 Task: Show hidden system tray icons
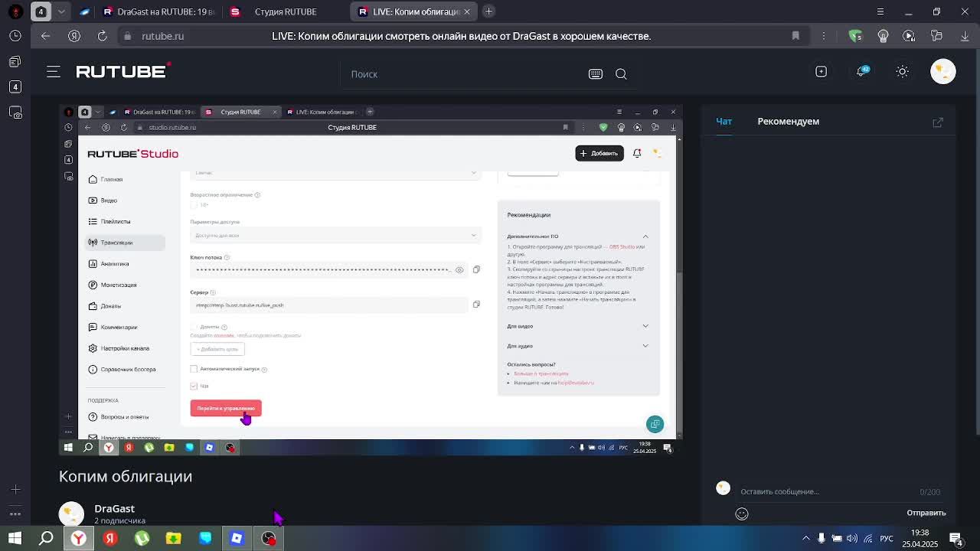coord(806,538)
